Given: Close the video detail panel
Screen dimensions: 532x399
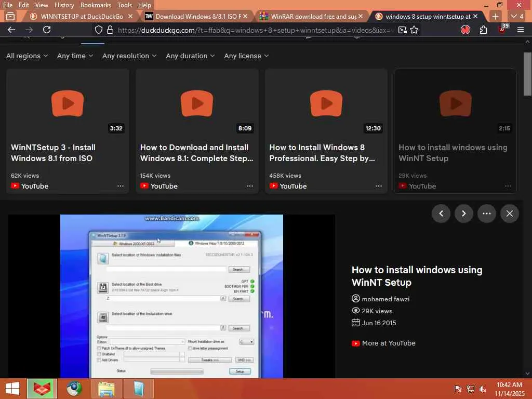Looking at the screenshot, I should 509,214.
